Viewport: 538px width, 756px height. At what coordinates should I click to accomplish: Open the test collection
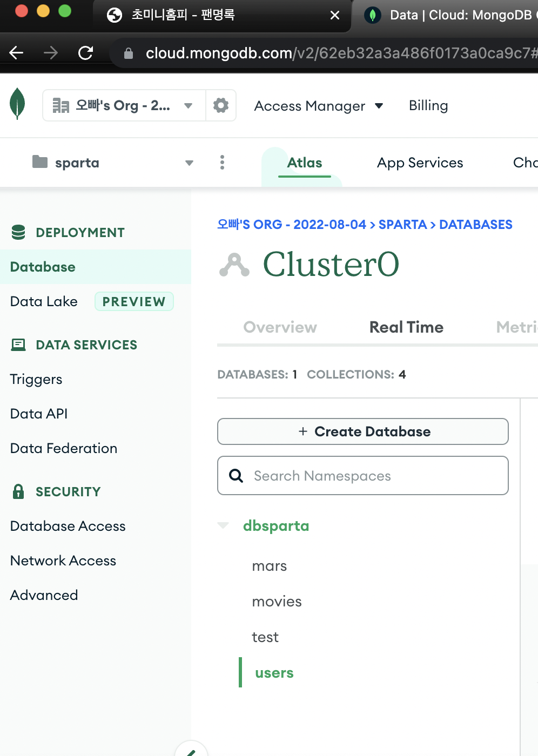(265, 637)
